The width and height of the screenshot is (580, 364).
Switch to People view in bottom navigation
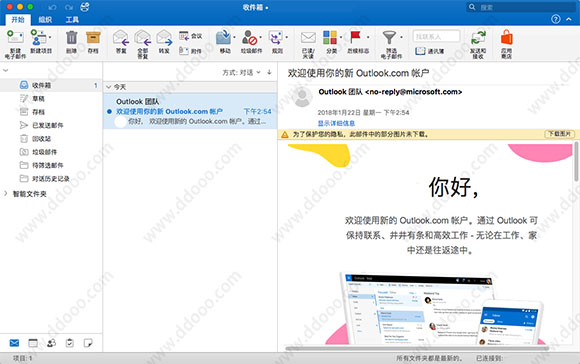click(51, 343)
